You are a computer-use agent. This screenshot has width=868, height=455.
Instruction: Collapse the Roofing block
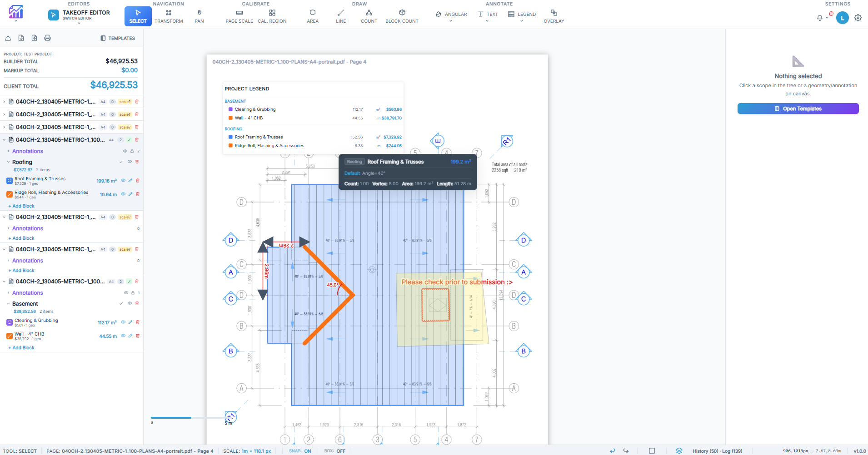pos(9,162)
